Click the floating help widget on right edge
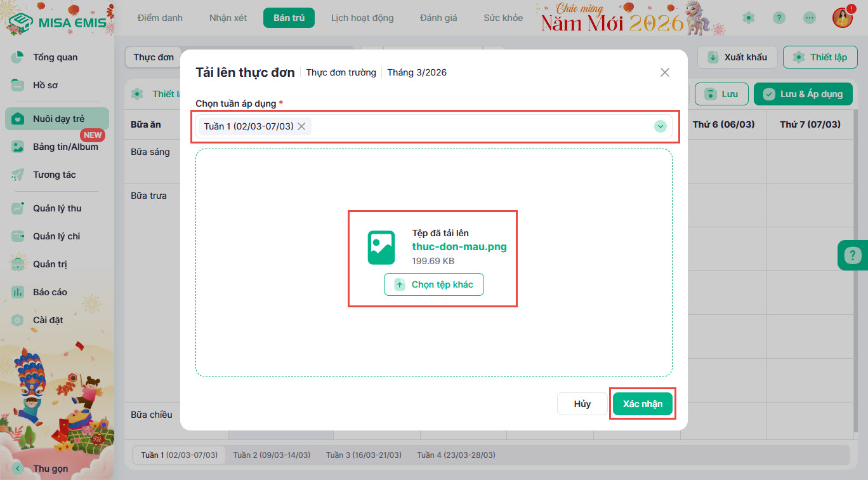 pyautogui.click(x=852, y=256)
